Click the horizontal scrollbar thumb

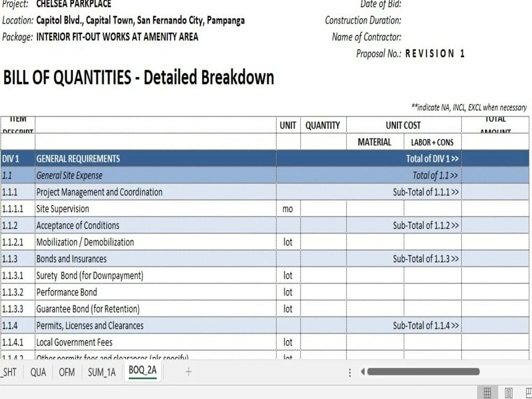(x=423, y=372)
